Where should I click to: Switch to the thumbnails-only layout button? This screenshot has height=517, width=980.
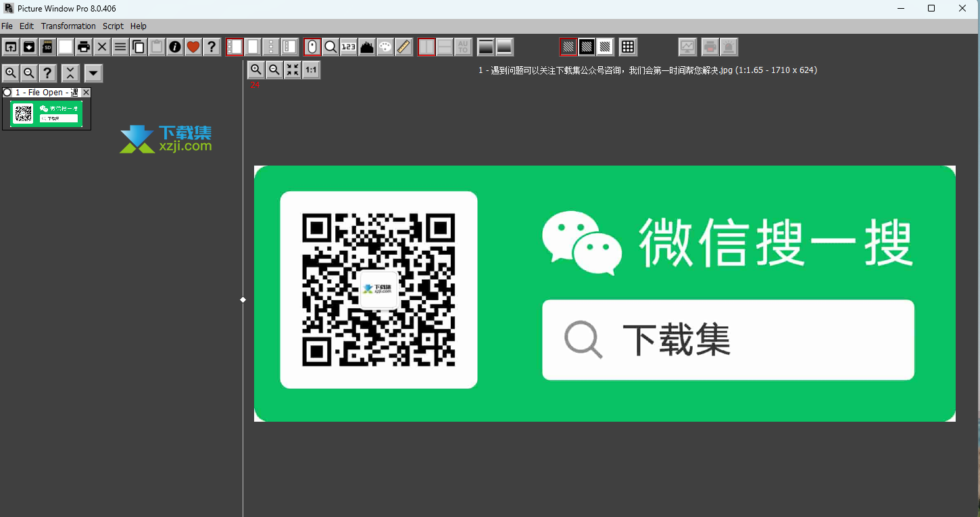click(271, 47)
